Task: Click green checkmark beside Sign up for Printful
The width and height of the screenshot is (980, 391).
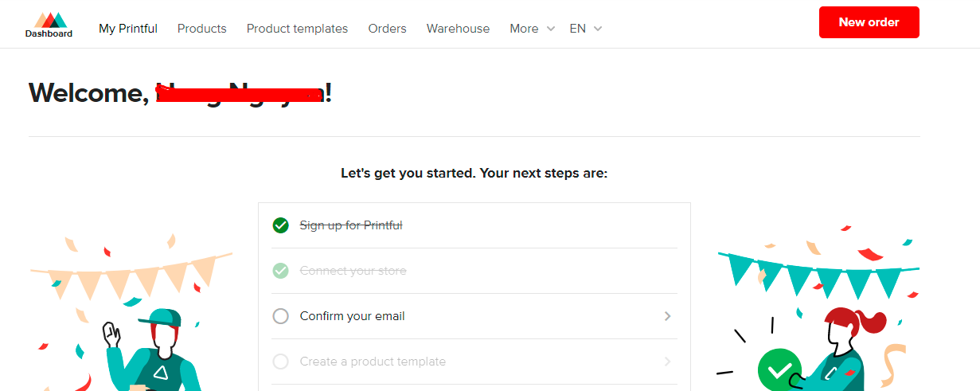Action: [280, 225]
